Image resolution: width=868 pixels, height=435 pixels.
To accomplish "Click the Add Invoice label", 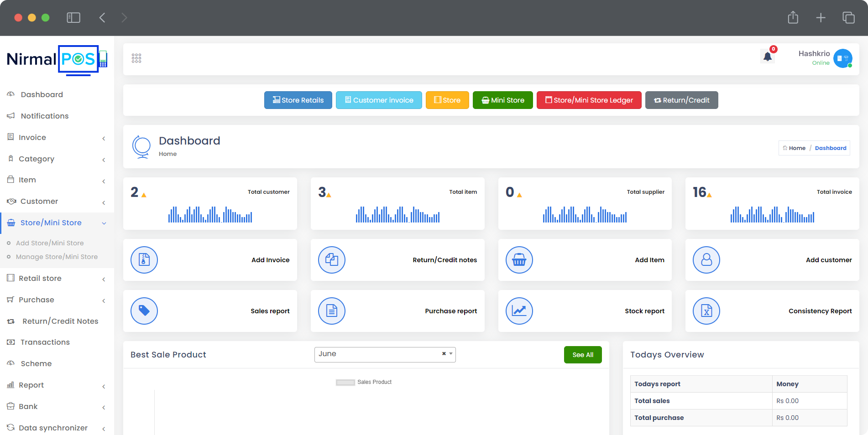I will 271,260.
